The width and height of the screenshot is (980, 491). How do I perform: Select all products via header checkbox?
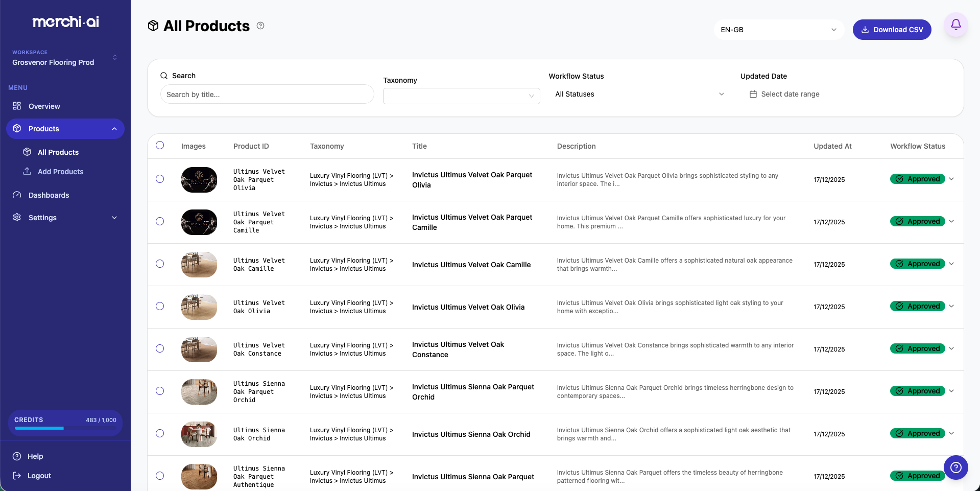pyautogui.click(x=160, y=145)
